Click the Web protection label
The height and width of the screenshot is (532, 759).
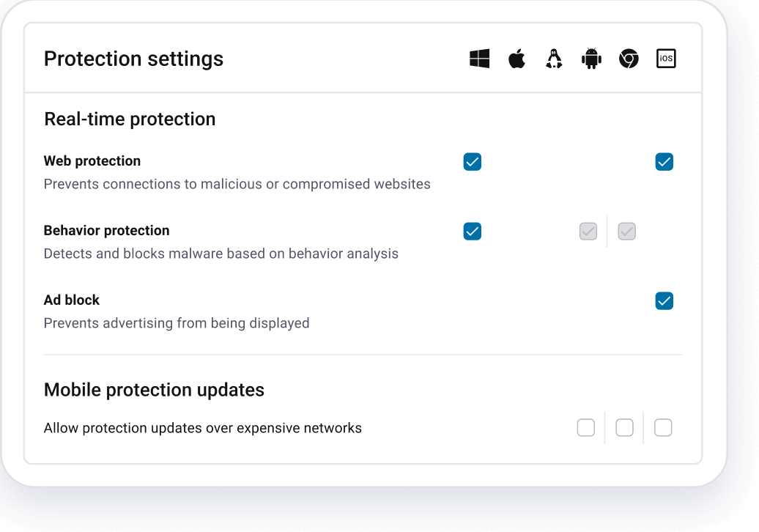(x=92, y=160)
